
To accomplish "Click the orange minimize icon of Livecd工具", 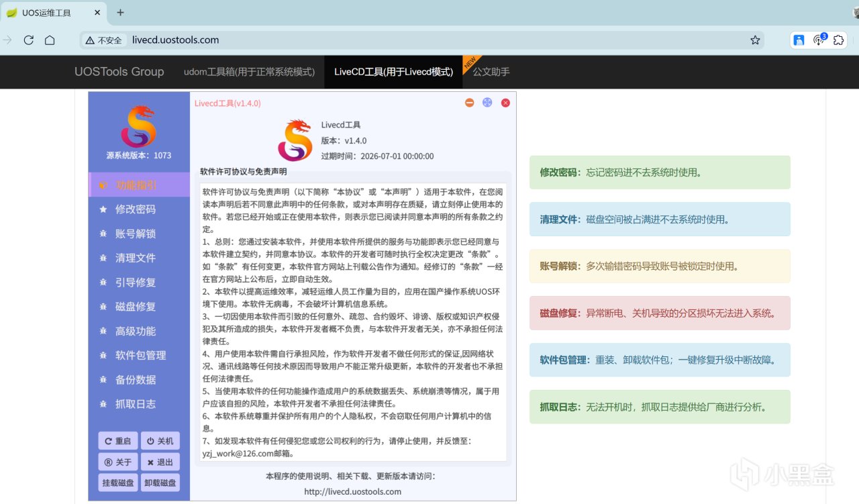I will pos(470,103).
